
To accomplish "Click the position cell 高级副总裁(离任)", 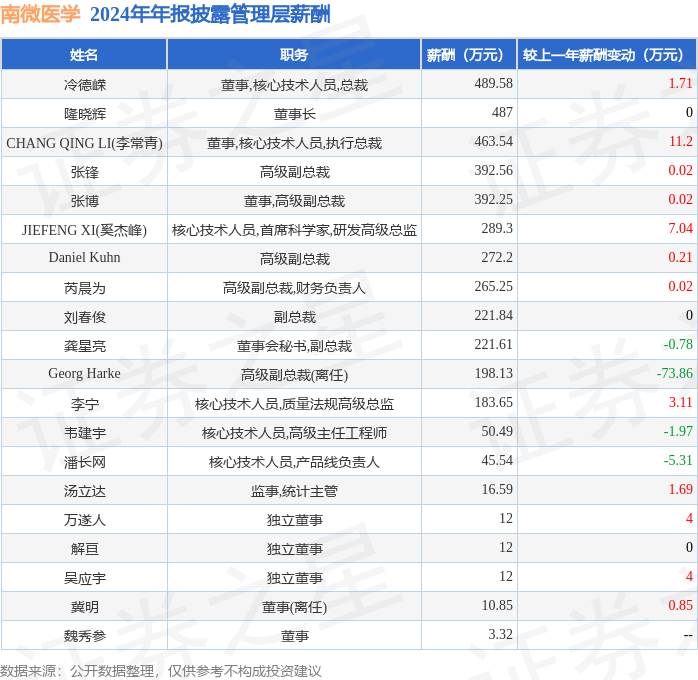I will point(294,375).
